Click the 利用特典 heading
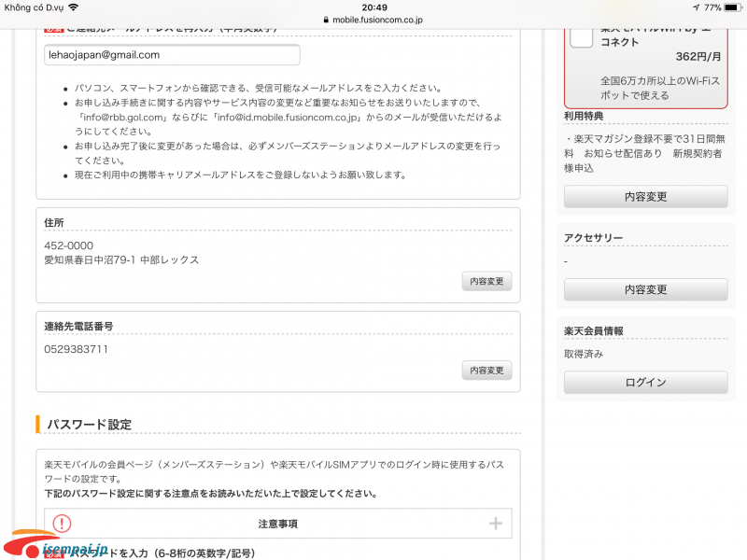Viewport: 747px width, 560px height. 584,116
